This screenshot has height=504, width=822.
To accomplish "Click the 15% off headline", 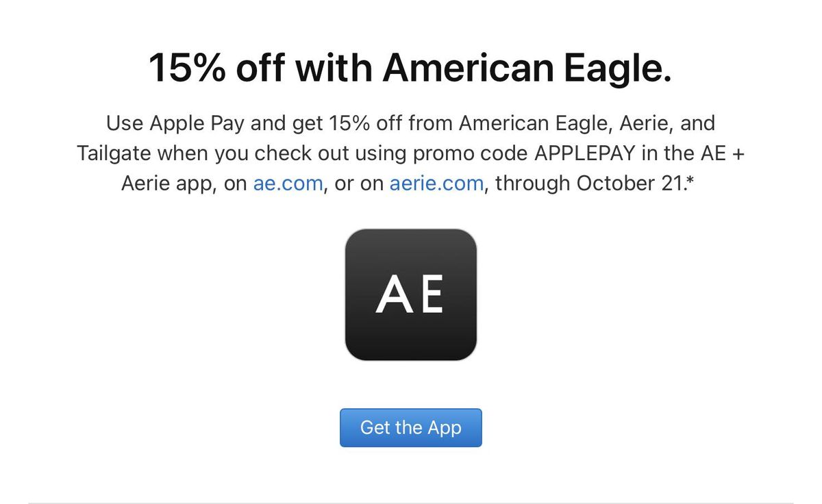I will [x=411, y=67].
